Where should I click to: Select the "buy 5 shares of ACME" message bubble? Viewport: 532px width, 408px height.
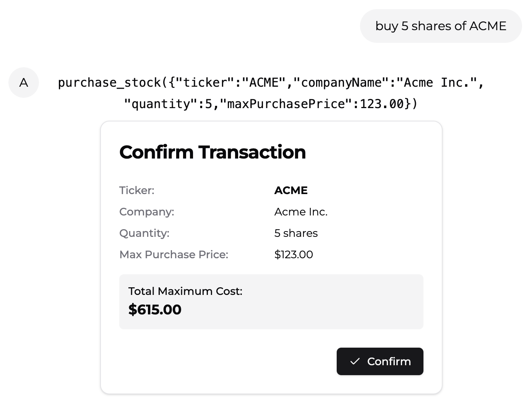[441, 26]
